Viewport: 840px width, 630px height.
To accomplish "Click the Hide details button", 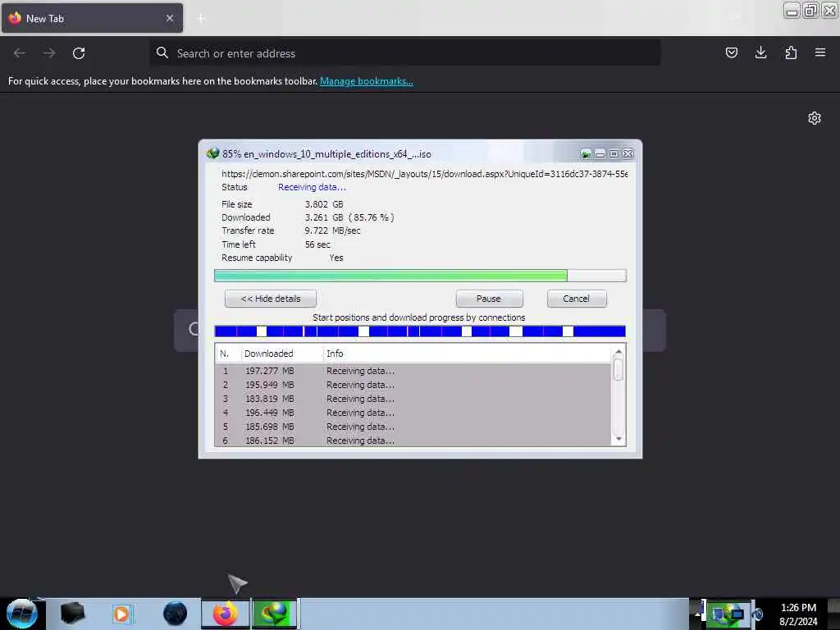I will [x=271, y=299].
